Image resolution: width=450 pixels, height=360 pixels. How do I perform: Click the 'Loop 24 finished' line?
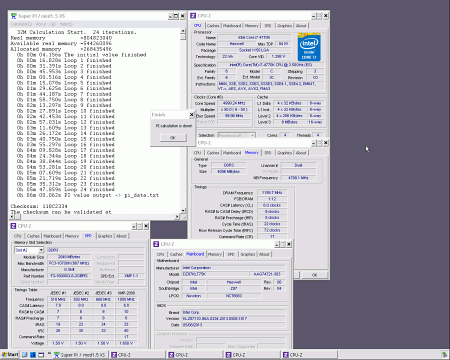[x=66, y=190]
